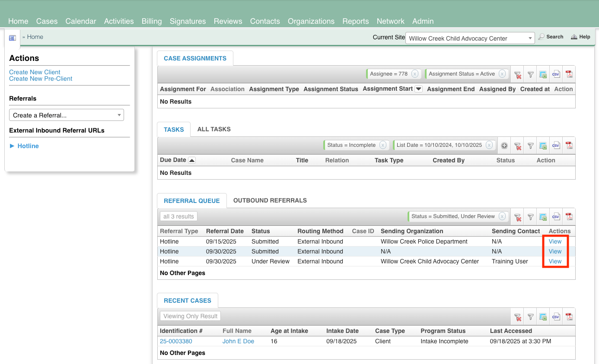
Task: Open the Calendar menu
Action: click(x=81, y=21)
